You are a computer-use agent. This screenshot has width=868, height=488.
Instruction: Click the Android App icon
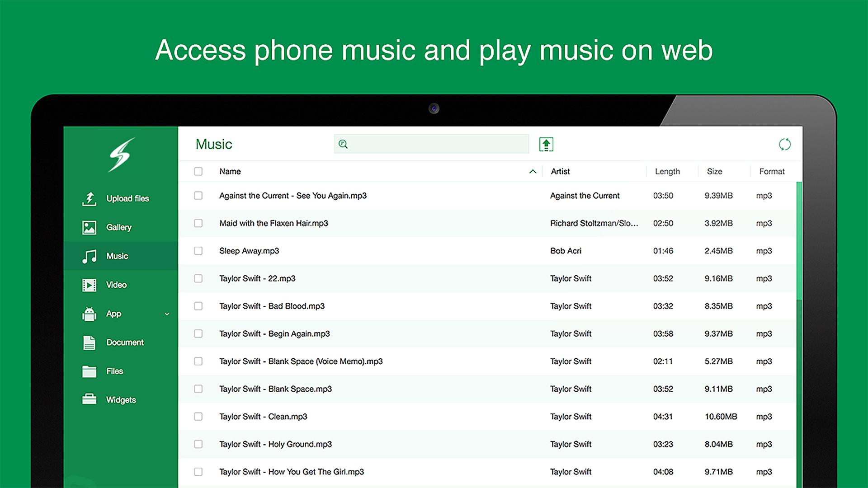pyautogui.click(x=90, y=314)
